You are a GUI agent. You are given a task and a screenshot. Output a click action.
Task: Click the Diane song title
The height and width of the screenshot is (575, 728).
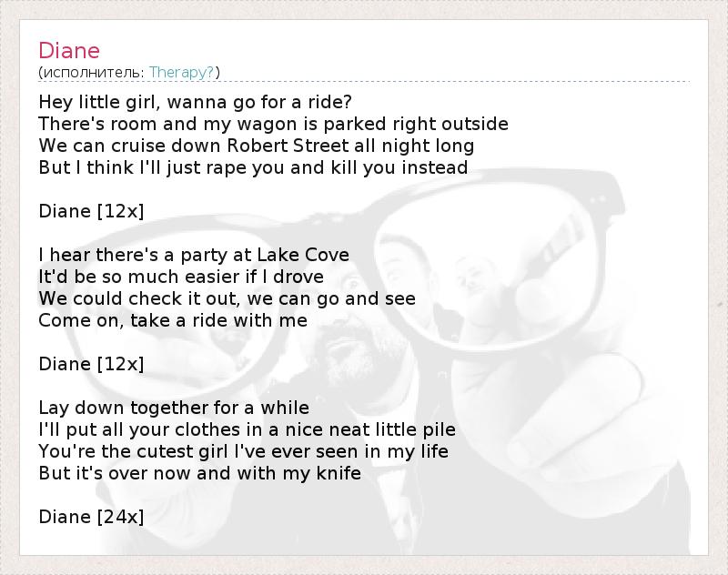[69, 50]
